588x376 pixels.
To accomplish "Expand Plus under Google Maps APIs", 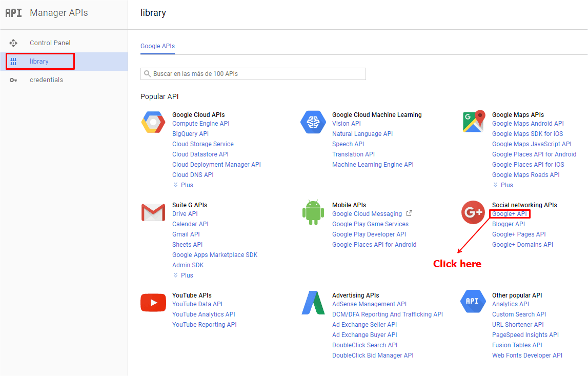I will [503, 185].
